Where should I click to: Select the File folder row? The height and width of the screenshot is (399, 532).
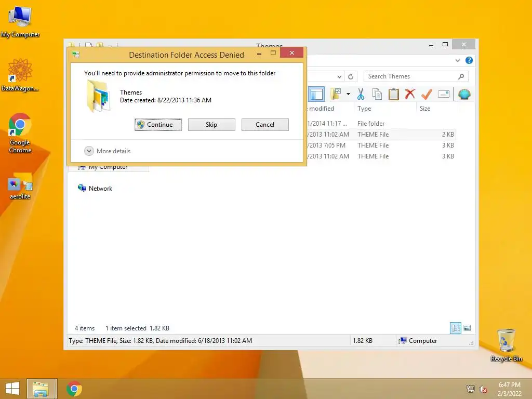click(381, 124)
